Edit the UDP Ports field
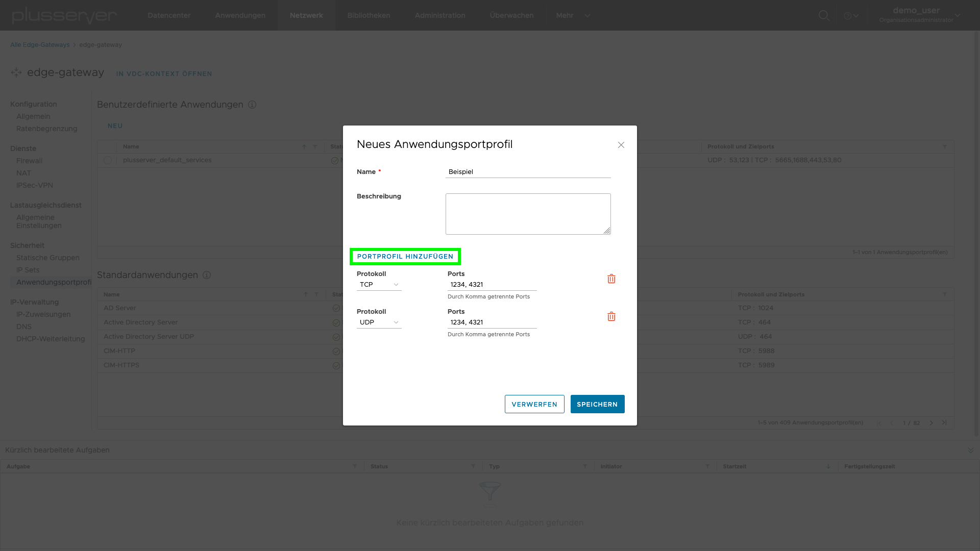 coord(492,322)
